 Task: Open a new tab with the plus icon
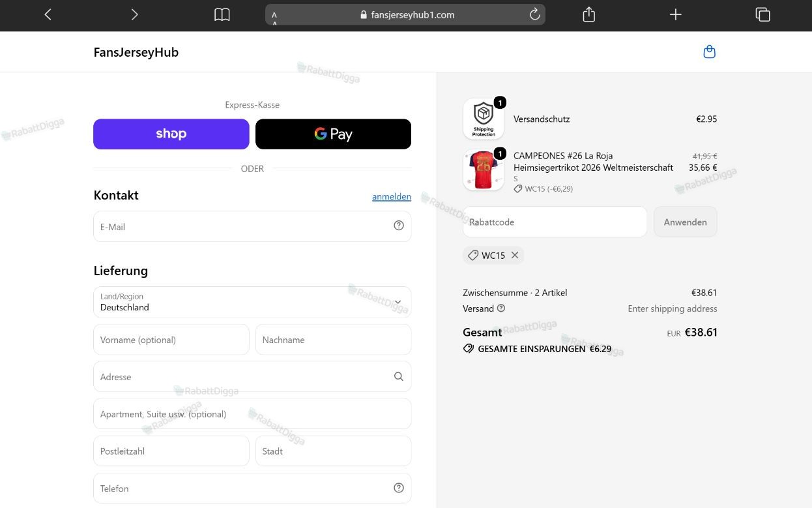(676, 14)
